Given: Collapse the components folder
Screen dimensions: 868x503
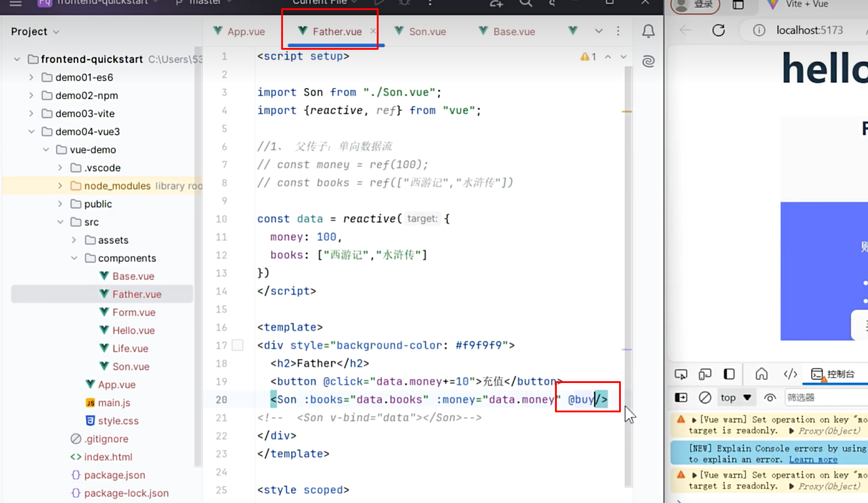Looking at the screenshot, I should pyautogui.click(x=74, y=258).
